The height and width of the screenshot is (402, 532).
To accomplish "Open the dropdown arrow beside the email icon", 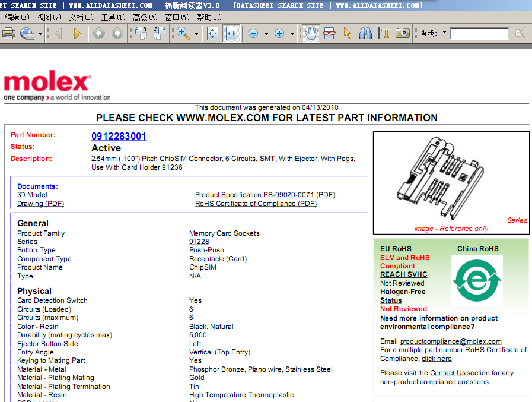I will click(x=41, y=34).
